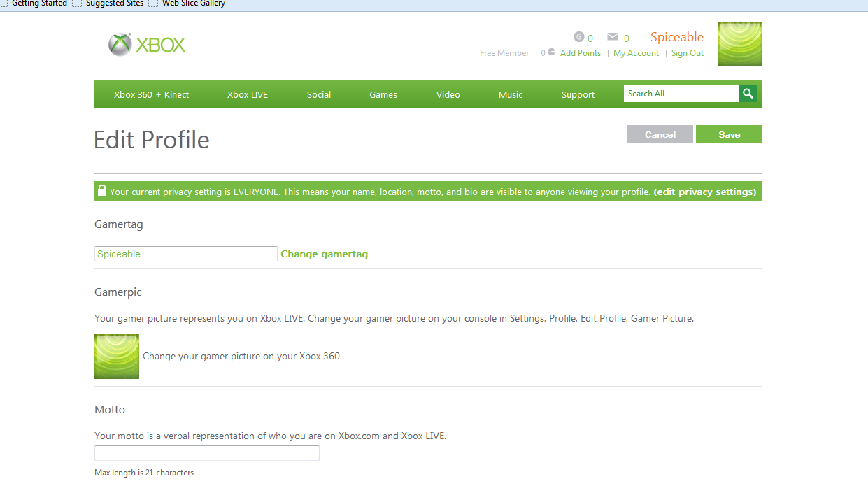Open the profile avatar in the header
This screenshot has width=868, height=495.
pyautogui.click(x=740, y=44)
